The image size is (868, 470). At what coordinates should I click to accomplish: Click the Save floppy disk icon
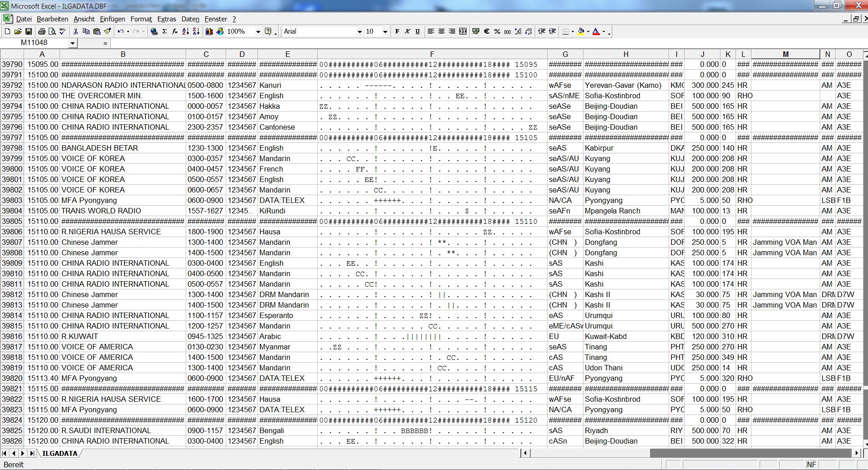tap(28, 31)
